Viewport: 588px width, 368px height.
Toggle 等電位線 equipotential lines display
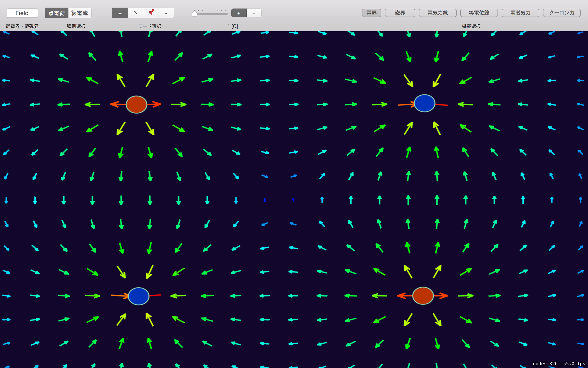(479, 13)
